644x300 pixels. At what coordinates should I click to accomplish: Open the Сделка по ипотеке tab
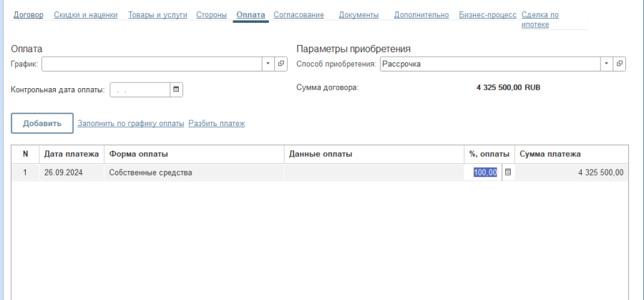[540, 19]
